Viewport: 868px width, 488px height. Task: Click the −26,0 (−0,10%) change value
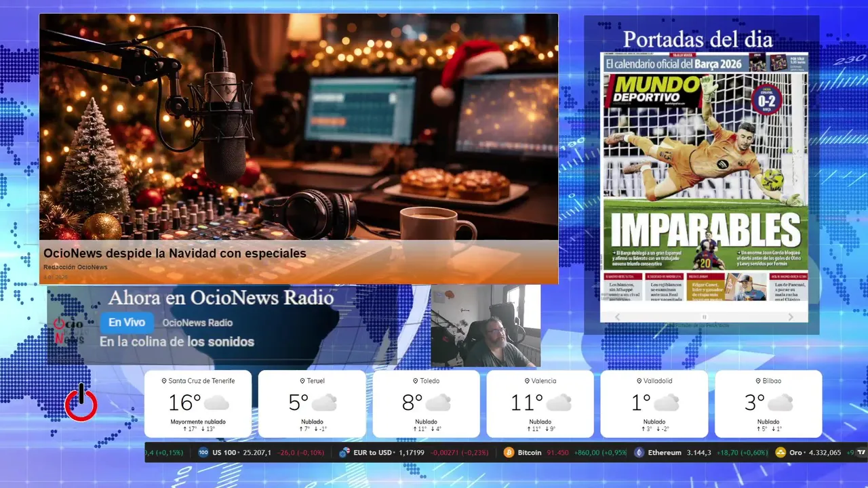[301, 452]
